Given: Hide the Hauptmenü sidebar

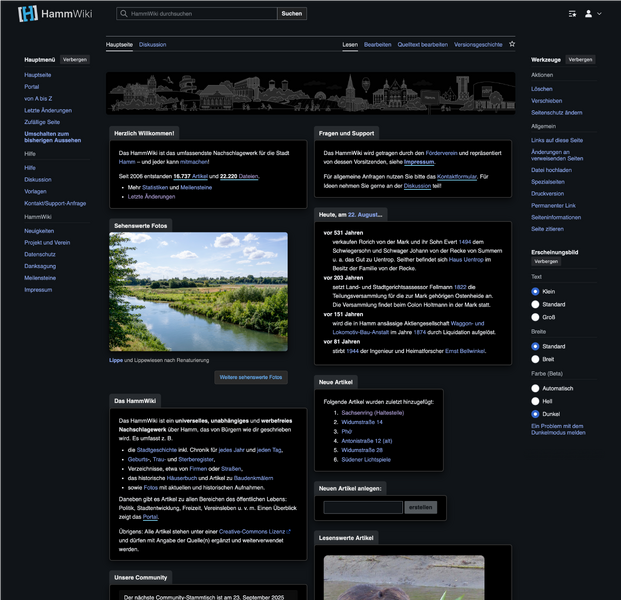Looking at the screenshot, I should click(x=75, y=60).
